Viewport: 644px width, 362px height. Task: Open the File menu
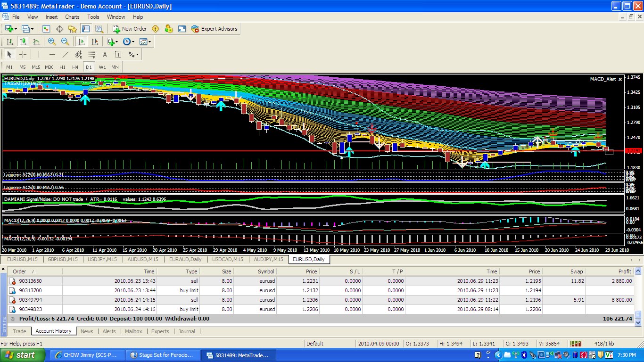coord(16,16)
